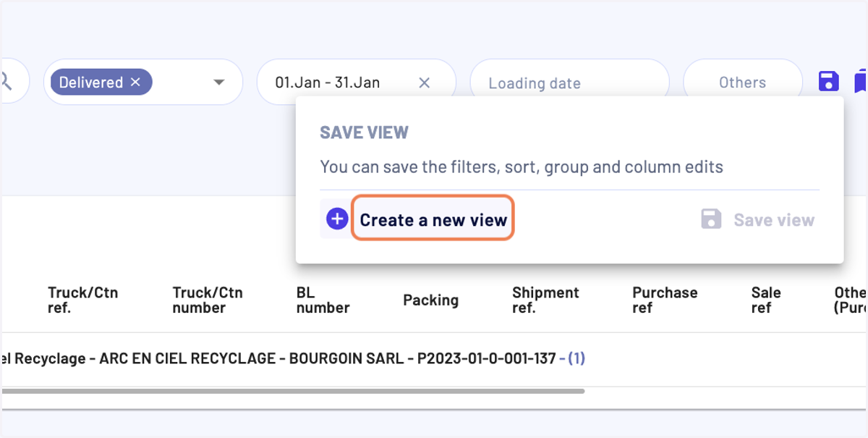Sort by Truck/Ctn ref. column header
Viewport: 868px width, 438px height.
pyautogui.click(x=82, y=300)
